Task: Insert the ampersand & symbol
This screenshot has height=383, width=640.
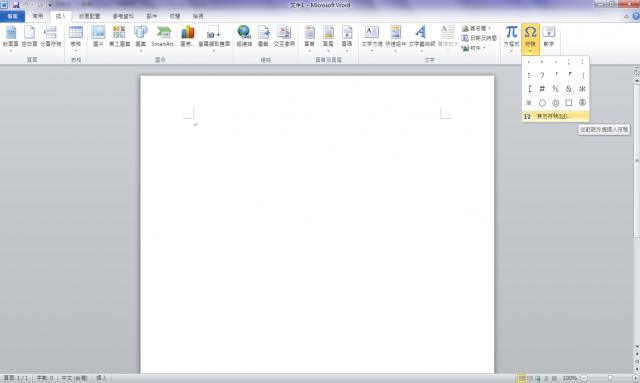Action: pyautogui.click(x=569, y=89)
